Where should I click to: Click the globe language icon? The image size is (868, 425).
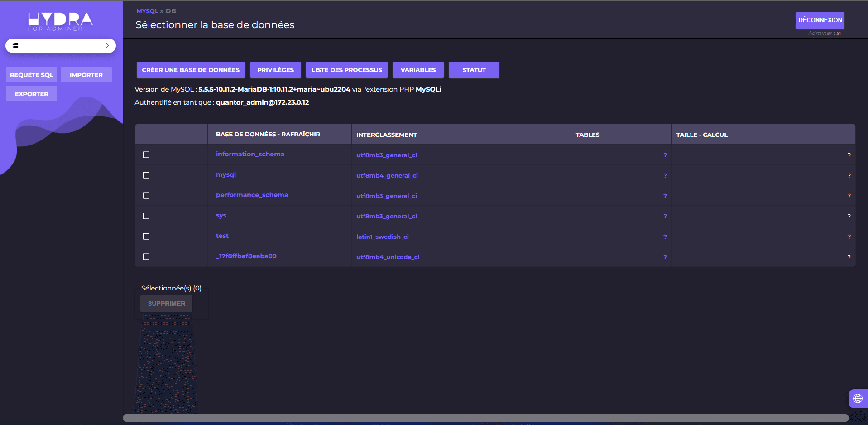coord(857,399)
